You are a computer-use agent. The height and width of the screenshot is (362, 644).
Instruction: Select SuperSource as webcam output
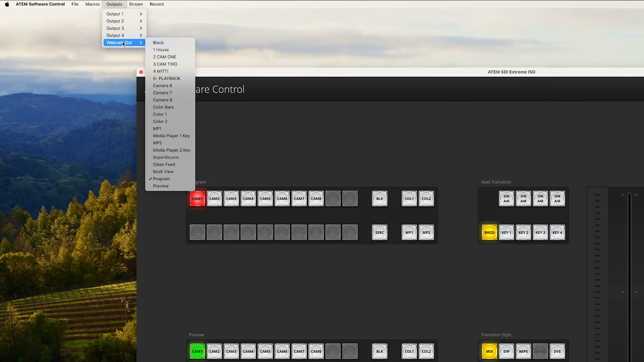[x=170, y=158]
